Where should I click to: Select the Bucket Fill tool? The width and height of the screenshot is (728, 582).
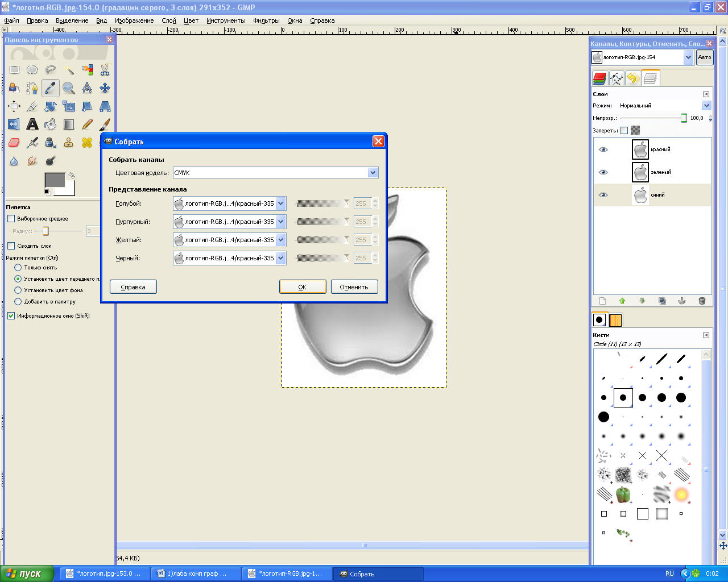(51, 124)
